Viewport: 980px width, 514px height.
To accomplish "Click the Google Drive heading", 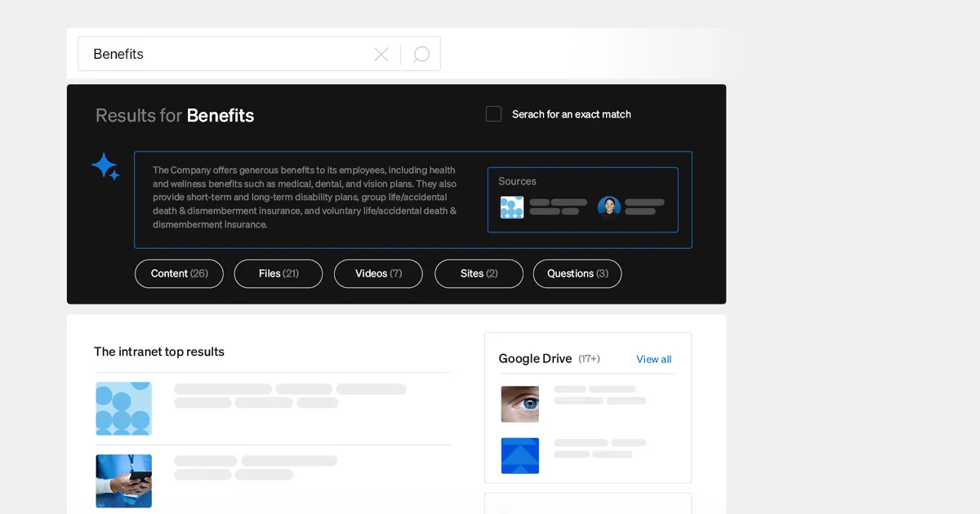I will pos(536,359).
